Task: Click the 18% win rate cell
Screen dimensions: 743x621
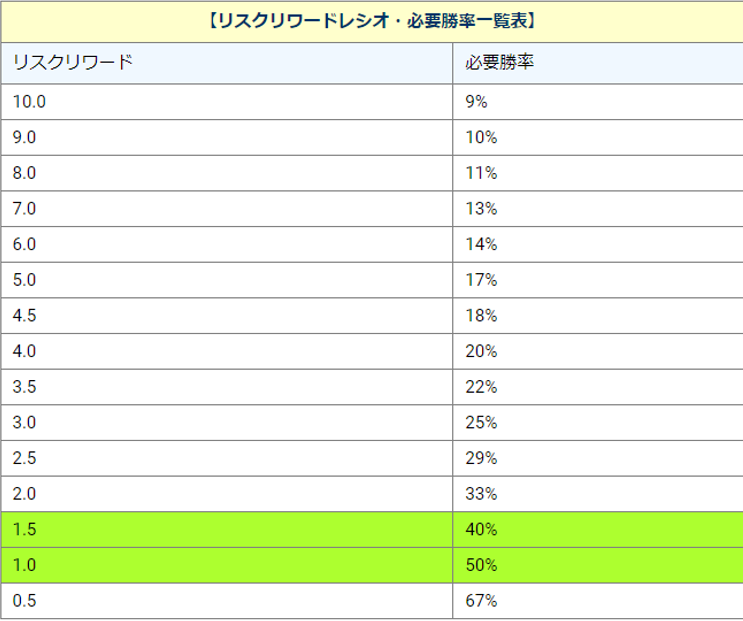Action: point(481,315)
